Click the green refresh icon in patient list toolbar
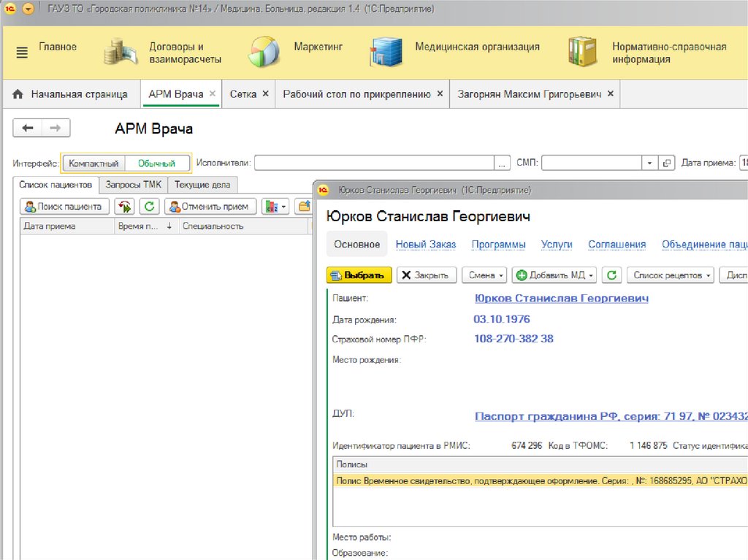The image size is (748, 560). [x=150, y=207]
